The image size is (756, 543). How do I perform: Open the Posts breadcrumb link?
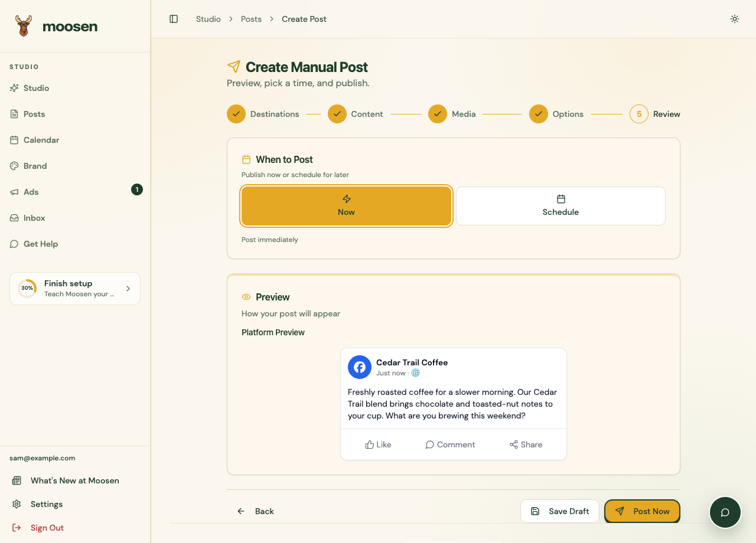[x=251, y=19]
